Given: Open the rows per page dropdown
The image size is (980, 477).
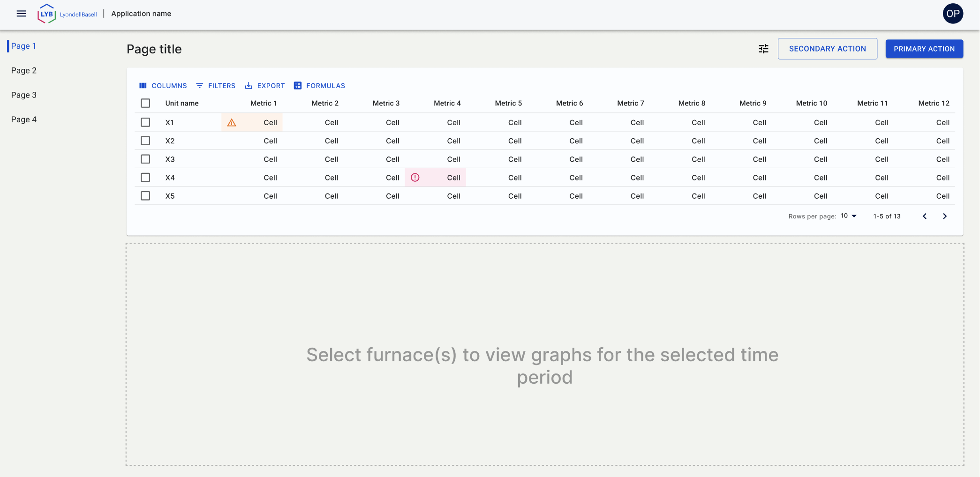Looking at the screenshot, I should coord(849,216).
